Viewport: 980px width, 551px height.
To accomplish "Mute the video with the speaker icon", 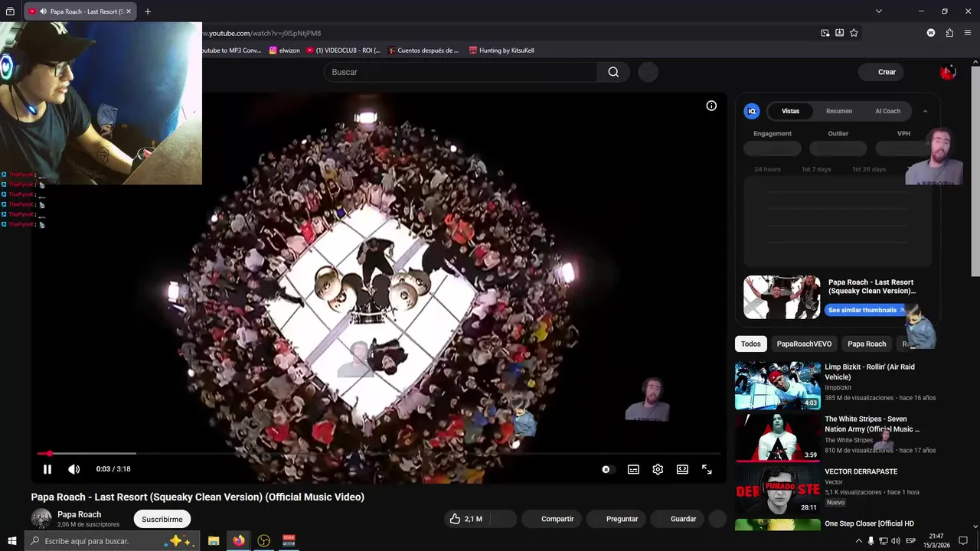I will point(73,469).
